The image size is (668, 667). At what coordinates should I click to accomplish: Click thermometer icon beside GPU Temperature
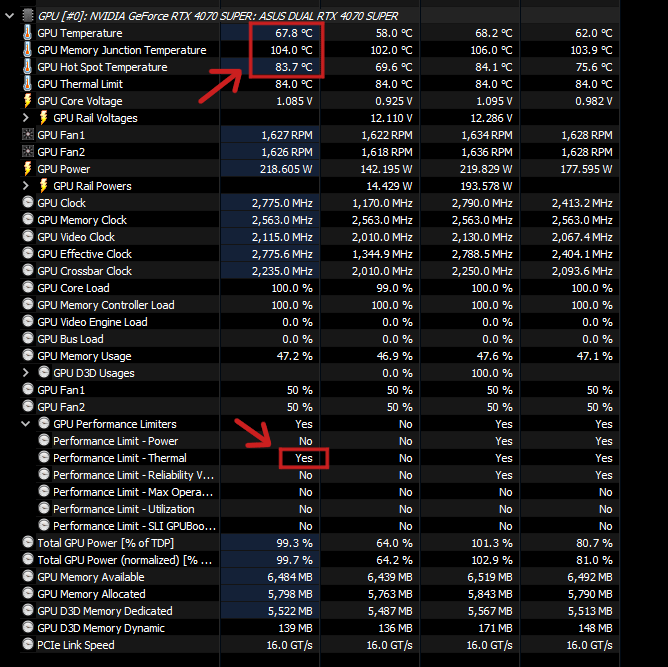28,33
